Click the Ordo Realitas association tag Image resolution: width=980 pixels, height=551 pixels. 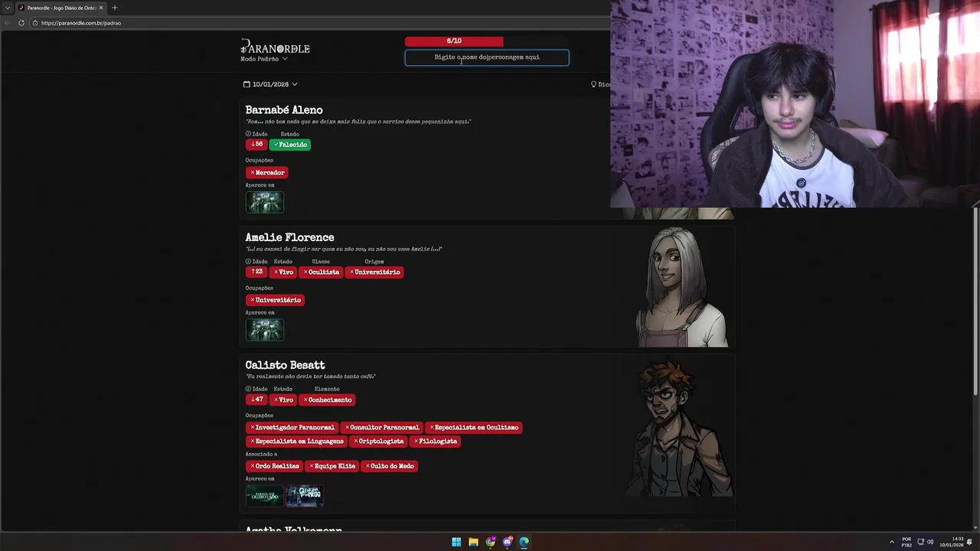274,466
